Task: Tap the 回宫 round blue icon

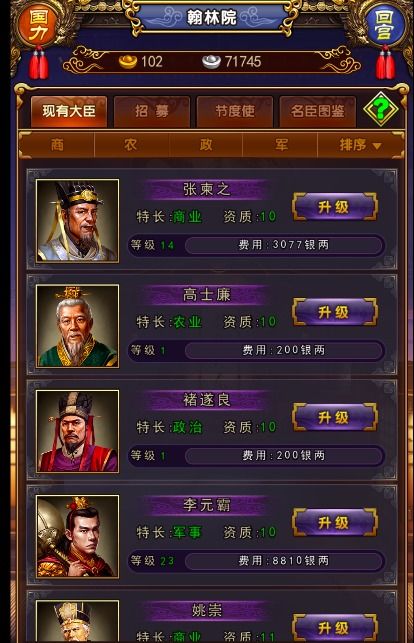Action: pyautogui.click(x=384, y=26)
